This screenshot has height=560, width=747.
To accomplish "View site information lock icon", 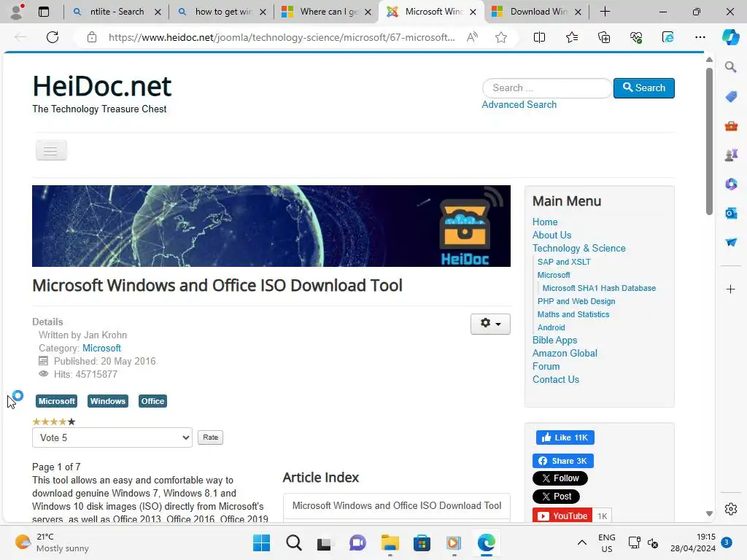I will (x=92, y=37).
